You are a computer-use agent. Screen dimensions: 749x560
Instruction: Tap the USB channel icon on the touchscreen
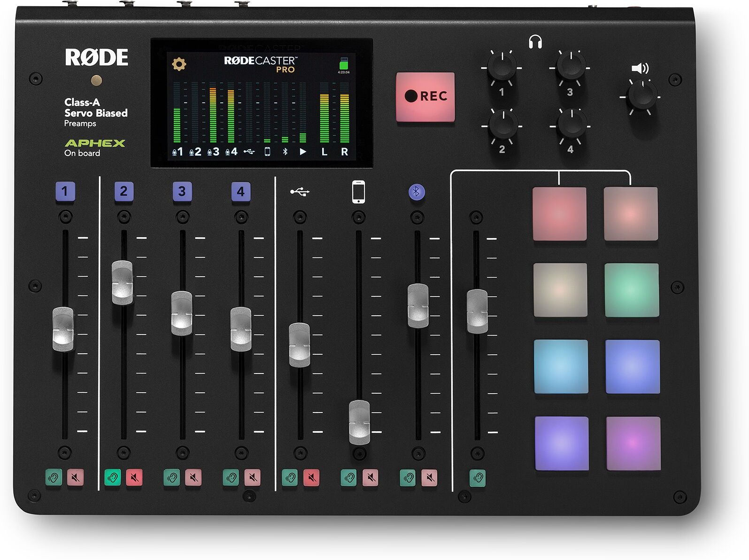click(x=249, y=152)
